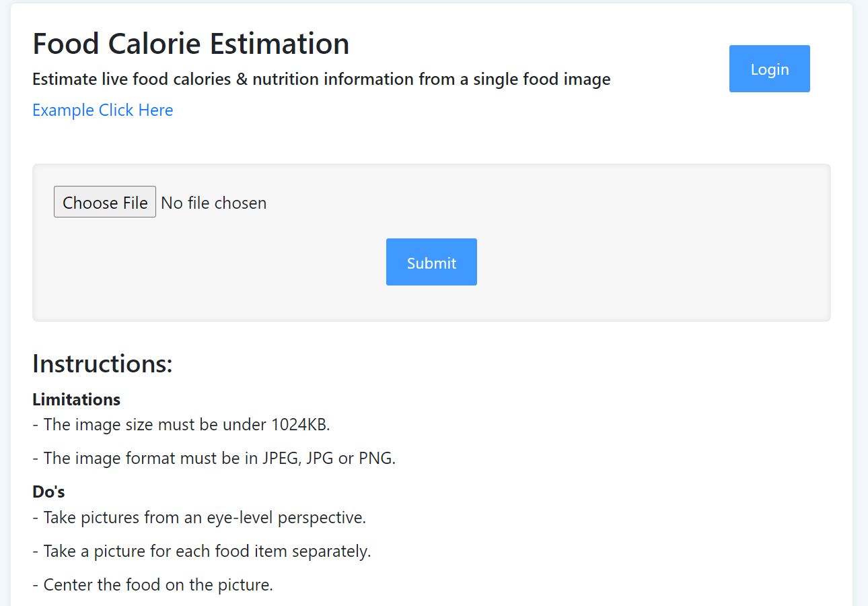Click the subtitle about estimating live food calories
Viewport: 868px width, 606px height.
click(321, 79)
